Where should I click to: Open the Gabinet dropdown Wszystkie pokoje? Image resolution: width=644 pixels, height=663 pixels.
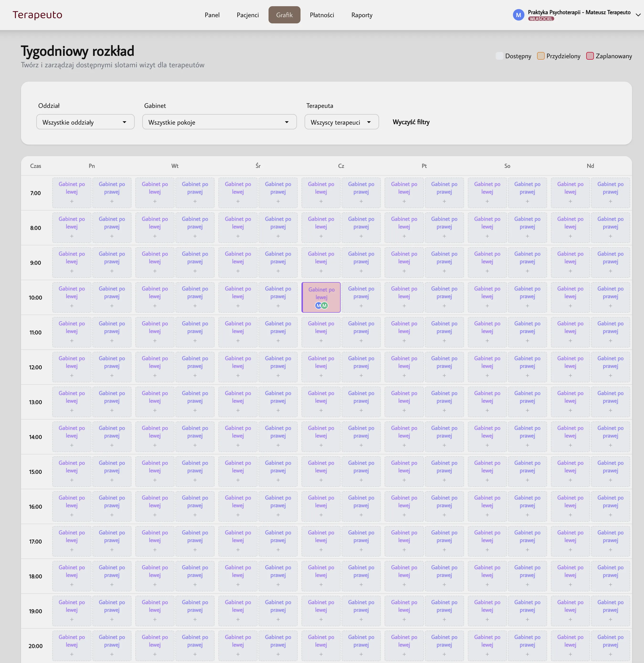click(219, 122)
